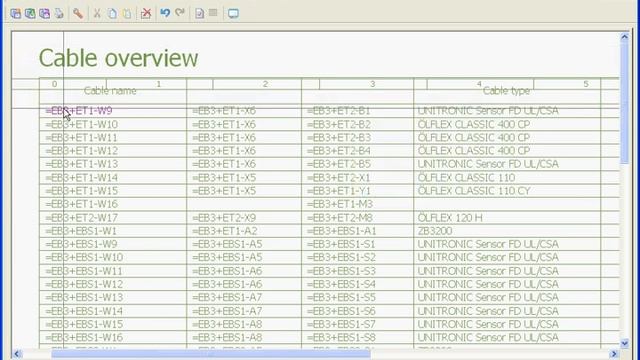Click the Cable overview title text
The image size is (640, 360).
click(x=118, y=58)
